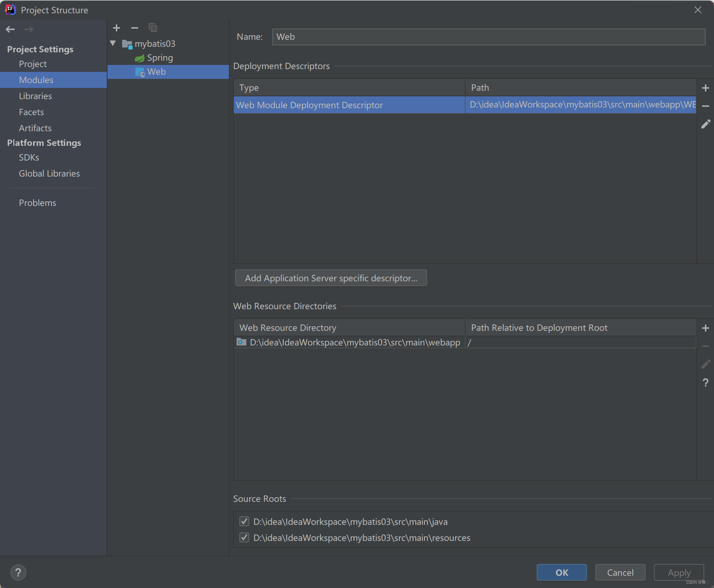Screen dimensions: 714x588
Task: Click the IntelliJ IDEA logo in title bar
Action: click(x=10, y=10)
